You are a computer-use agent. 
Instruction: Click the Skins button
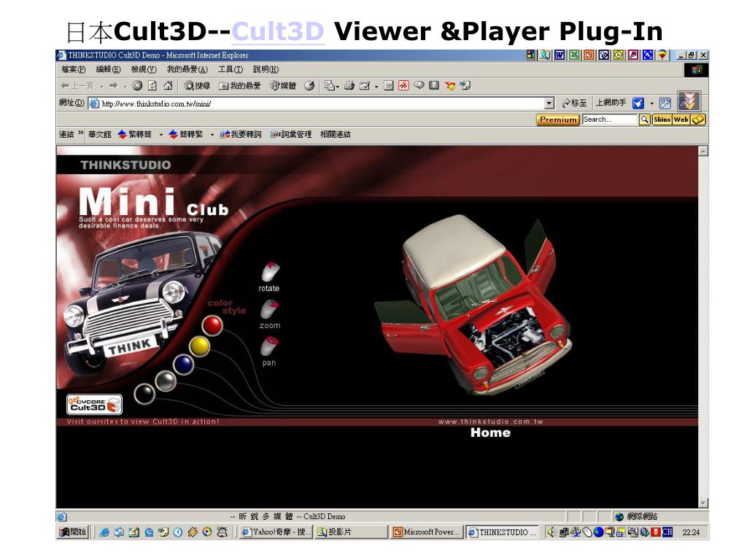coord(662,120)
